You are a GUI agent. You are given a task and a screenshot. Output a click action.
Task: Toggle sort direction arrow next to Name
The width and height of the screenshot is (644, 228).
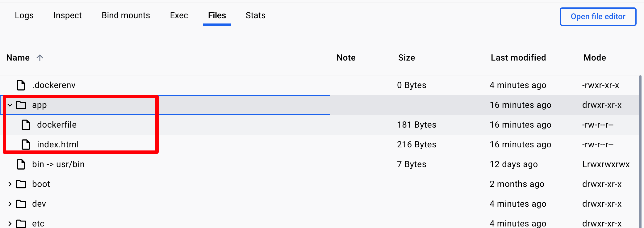point(40,58)
